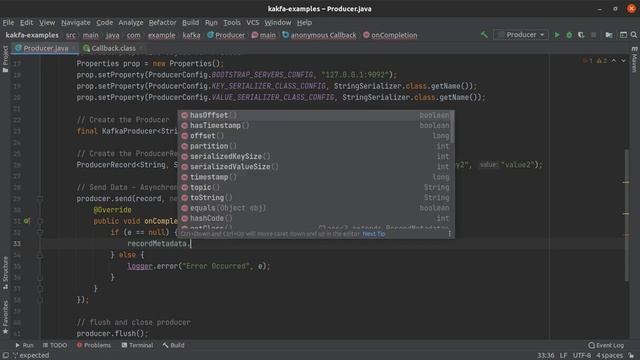This screenshot has height=360, width=640.
Task: Close the Producer.java tab
Action: coord(74,48)
